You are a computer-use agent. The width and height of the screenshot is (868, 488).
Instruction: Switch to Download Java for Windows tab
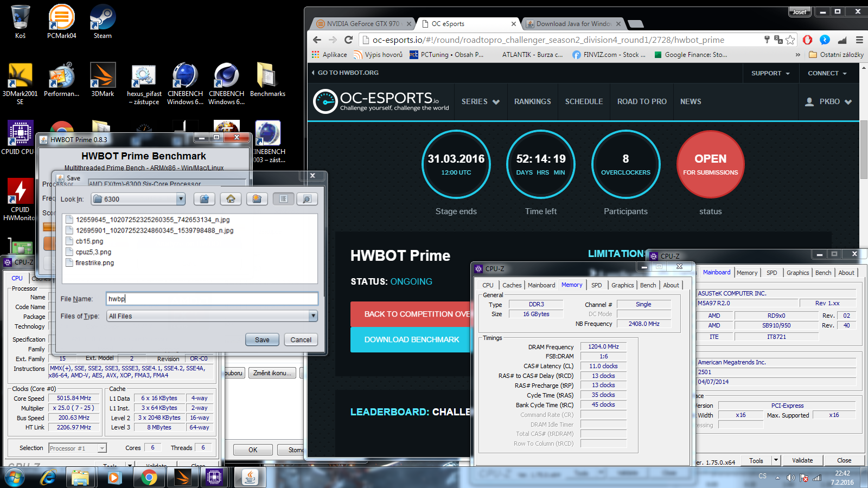[574, 24]
